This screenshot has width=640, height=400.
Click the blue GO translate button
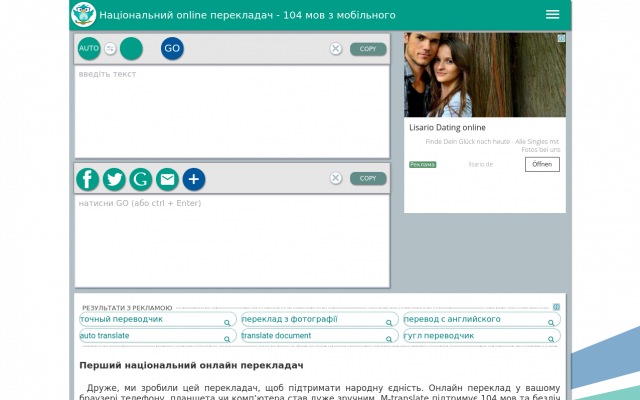pyautogui.click(x=172, y=48)
